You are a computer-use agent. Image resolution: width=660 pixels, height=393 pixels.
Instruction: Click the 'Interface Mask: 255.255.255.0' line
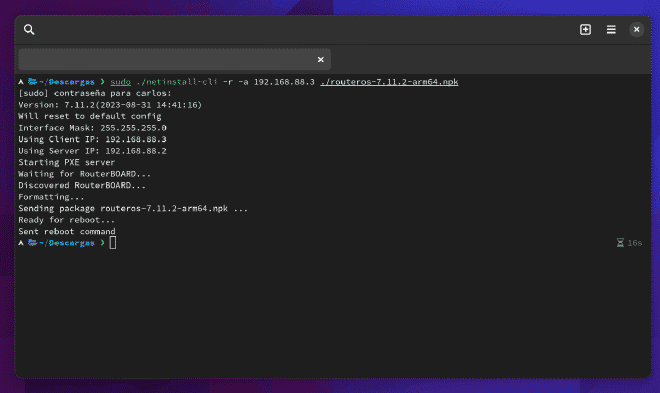click(x=92, y=128)
